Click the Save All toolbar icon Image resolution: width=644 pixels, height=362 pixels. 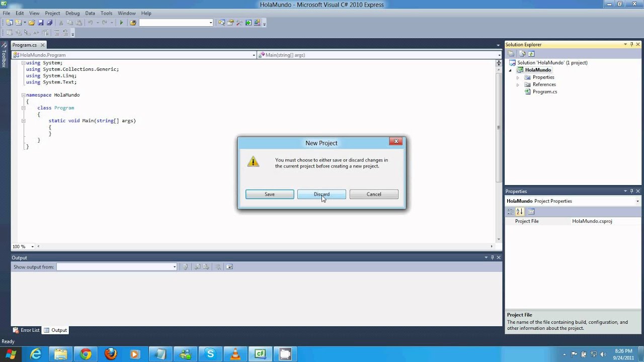[x=49, y=23]
